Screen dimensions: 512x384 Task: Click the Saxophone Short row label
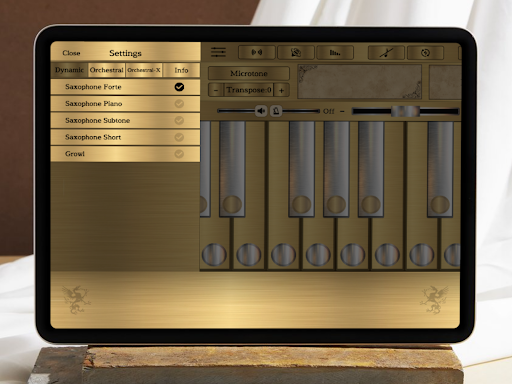pyautogui.click(x=93, y=137)
